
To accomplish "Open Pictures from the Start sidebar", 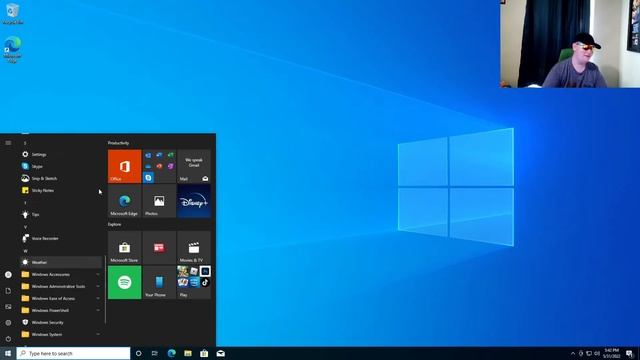I will click(x=8, y=307).
